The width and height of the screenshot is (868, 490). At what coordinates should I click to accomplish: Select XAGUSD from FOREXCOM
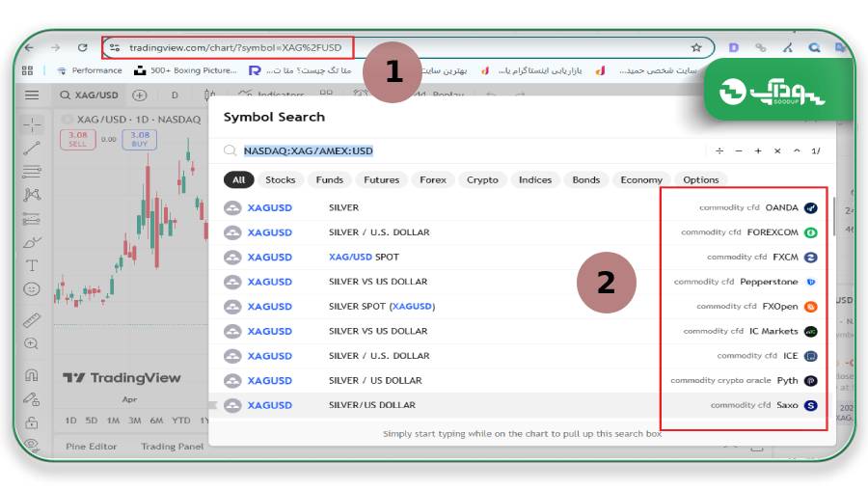click(x=522, y=232)
